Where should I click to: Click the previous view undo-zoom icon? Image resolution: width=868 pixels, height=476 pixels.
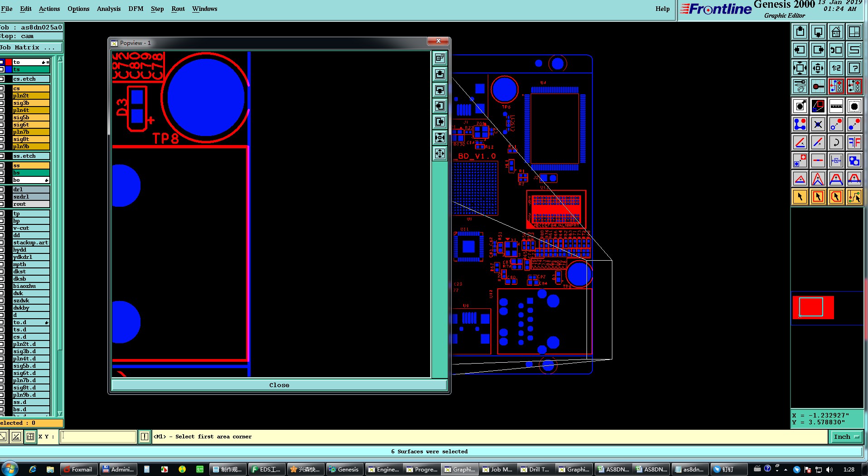pyautogui.click(x=836, y=50)
